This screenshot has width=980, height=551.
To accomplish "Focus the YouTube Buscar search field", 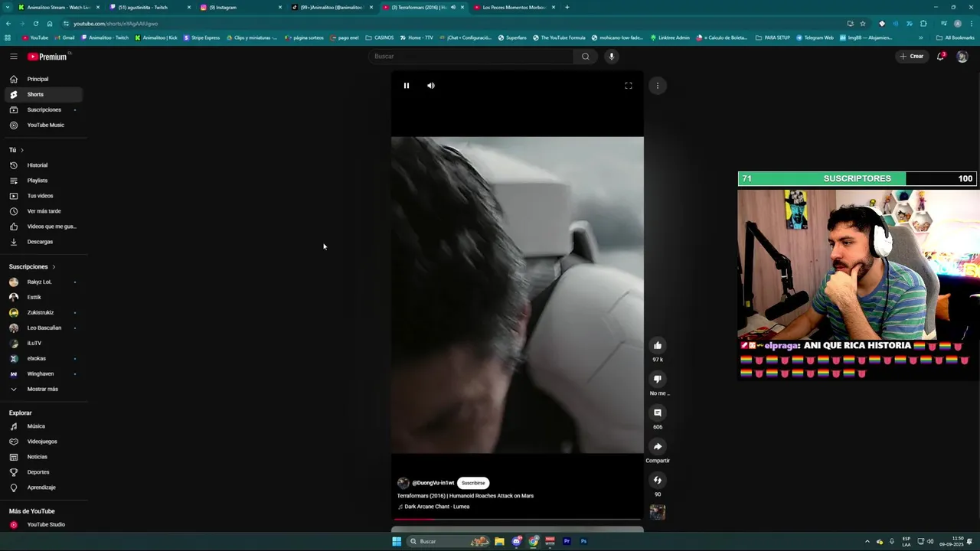I will coord(472,56).
